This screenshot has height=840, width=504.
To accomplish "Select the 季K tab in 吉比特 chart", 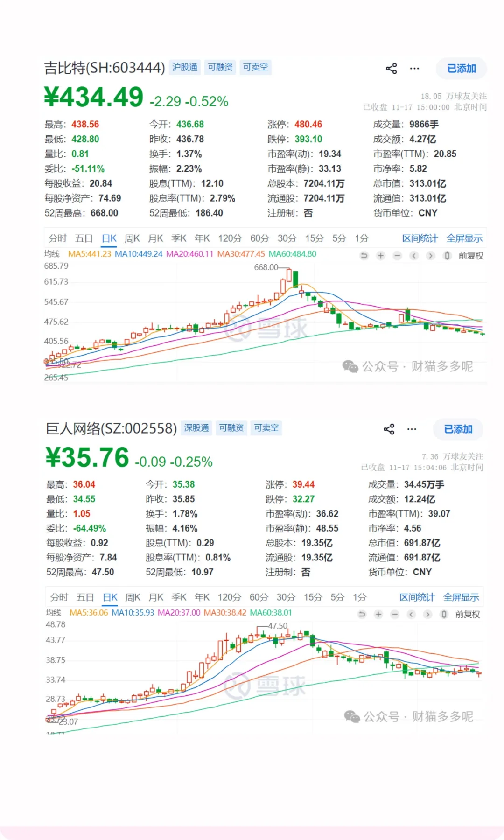I will tap(179, 238).
